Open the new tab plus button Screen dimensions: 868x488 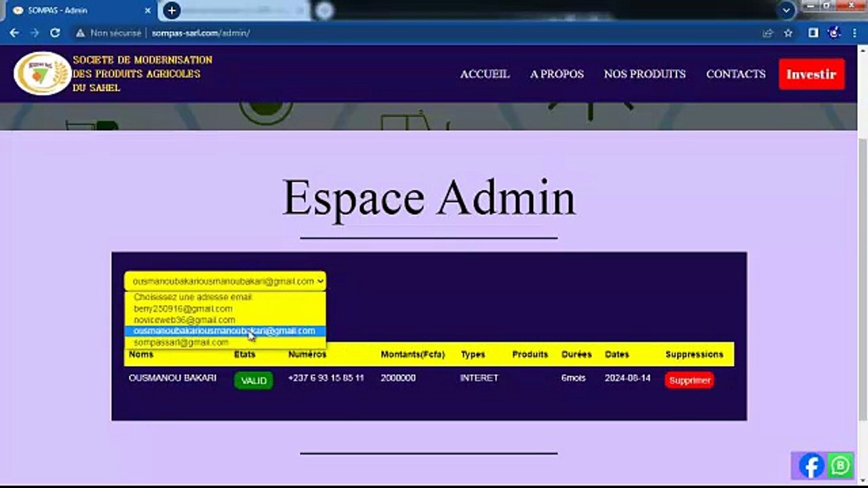click(172, 10)
